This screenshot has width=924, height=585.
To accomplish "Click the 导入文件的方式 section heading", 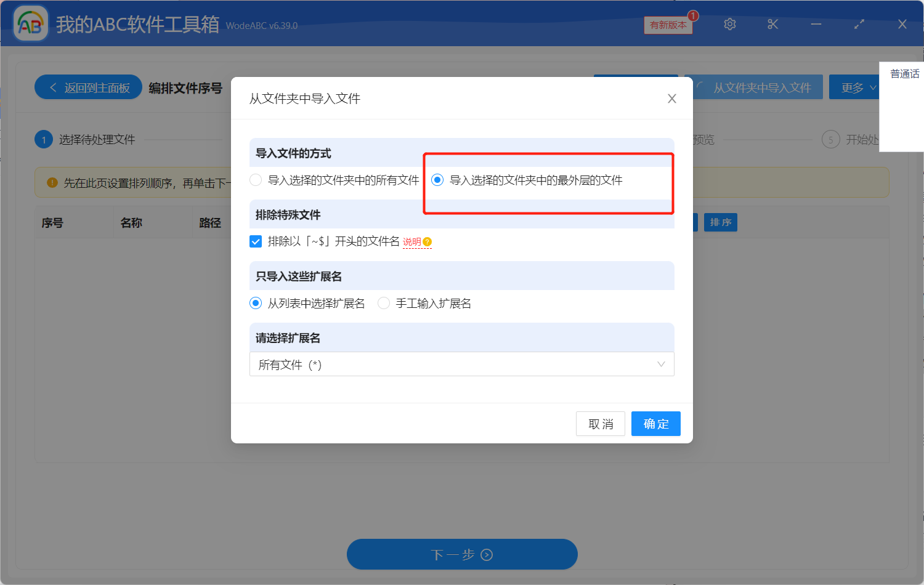I will point(293,153).
